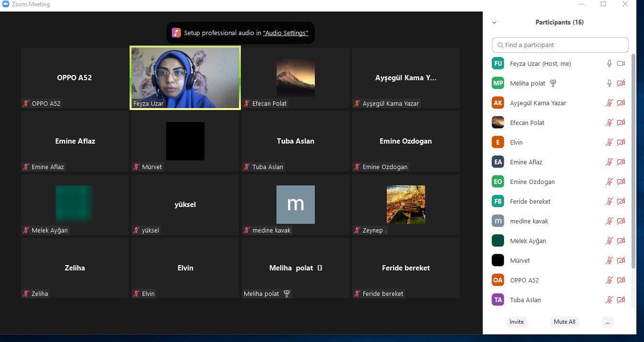This screenshot has width=644, height=342.
Task: Click the music note audio setup icon
Action: [176, 33]
